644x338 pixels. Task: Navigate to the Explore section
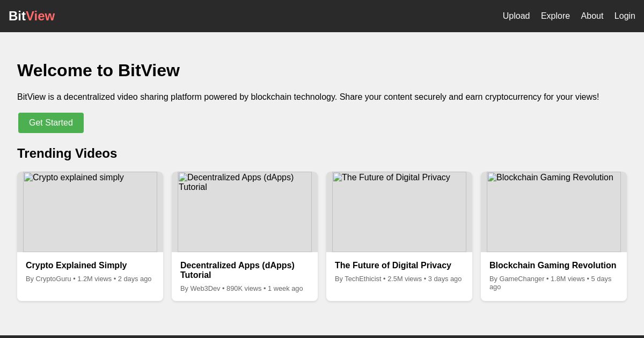click(555, 16)
